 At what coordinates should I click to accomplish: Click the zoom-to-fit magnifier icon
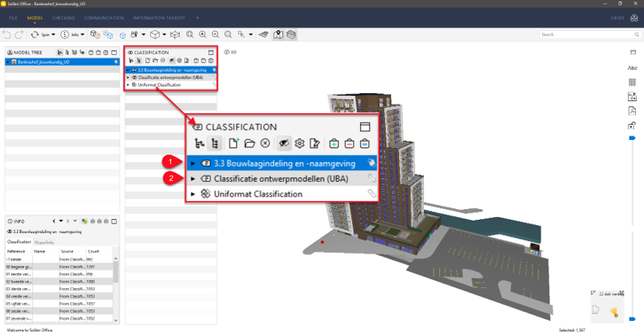pos(190,35)
